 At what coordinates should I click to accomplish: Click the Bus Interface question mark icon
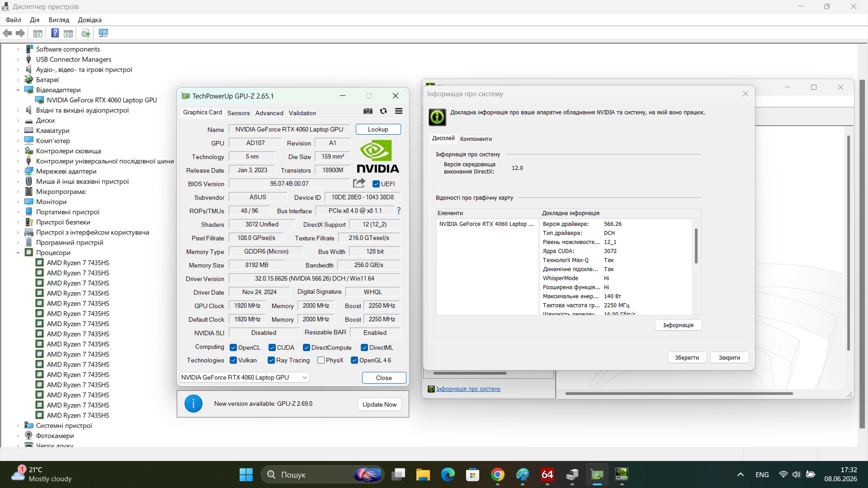pos(399,211)
